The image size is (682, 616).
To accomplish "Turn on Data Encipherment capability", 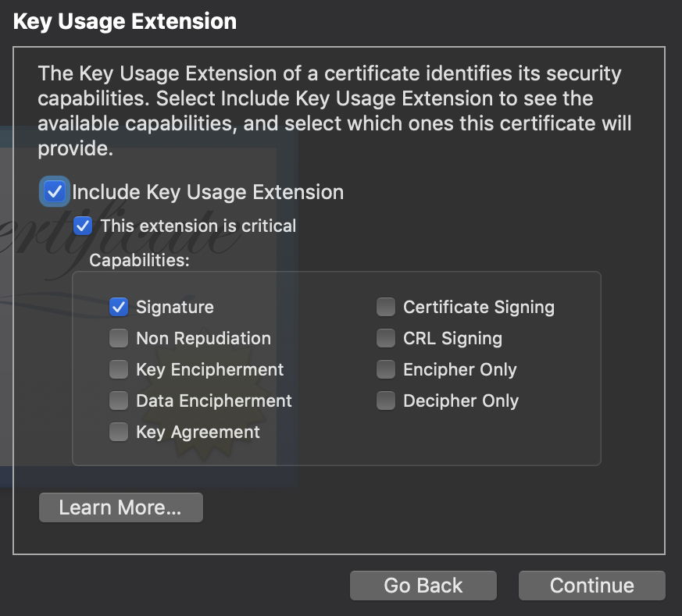I will 119,401.
